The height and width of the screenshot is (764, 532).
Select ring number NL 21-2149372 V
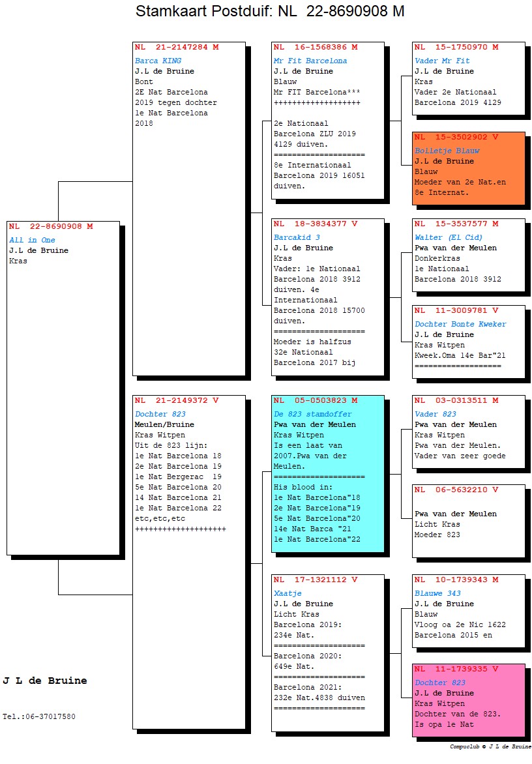177,400
